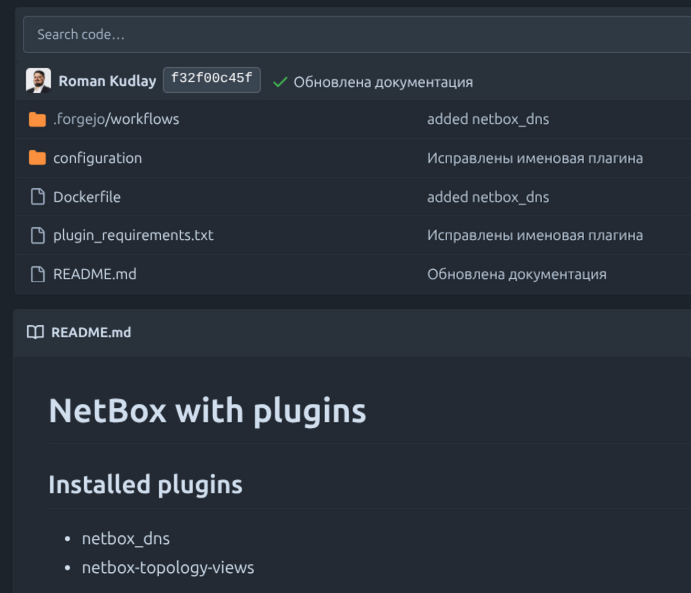This screenshot has height=593, width=691.
Task: Open plugin_requirements.txt file
Action: tap(133, 236)
